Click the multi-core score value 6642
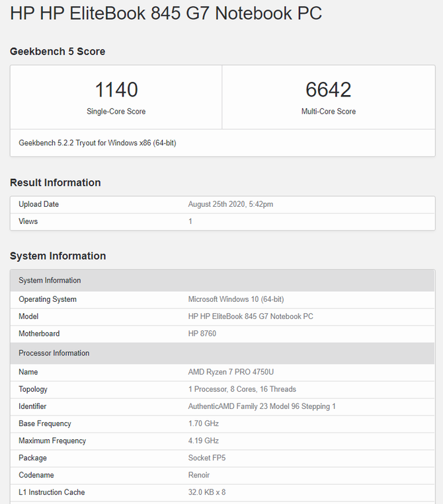The height and width of the screenshot is (504, 443). click(328, 89)
